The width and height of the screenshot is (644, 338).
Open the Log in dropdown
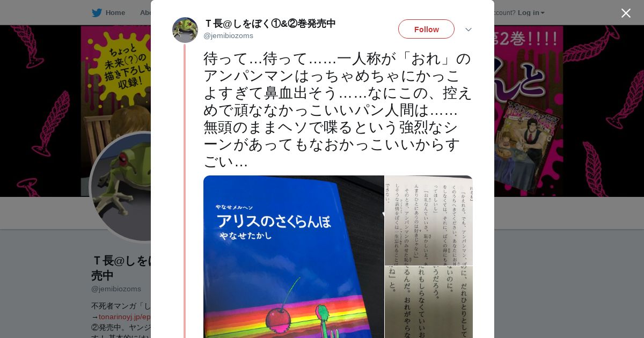tap(531, 13)
